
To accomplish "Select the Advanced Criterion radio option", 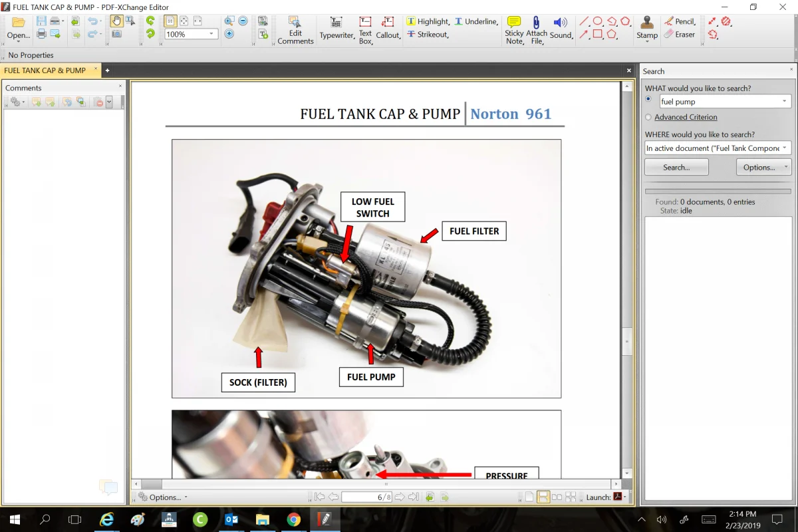I will 648,117.
